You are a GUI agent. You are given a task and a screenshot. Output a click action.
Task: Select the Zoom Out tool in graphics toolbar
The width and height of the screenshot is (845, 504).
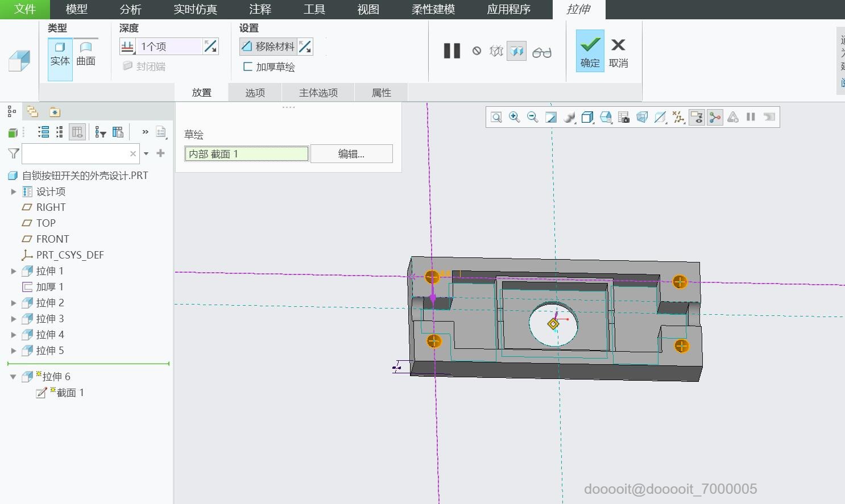[x=532, y=117]
